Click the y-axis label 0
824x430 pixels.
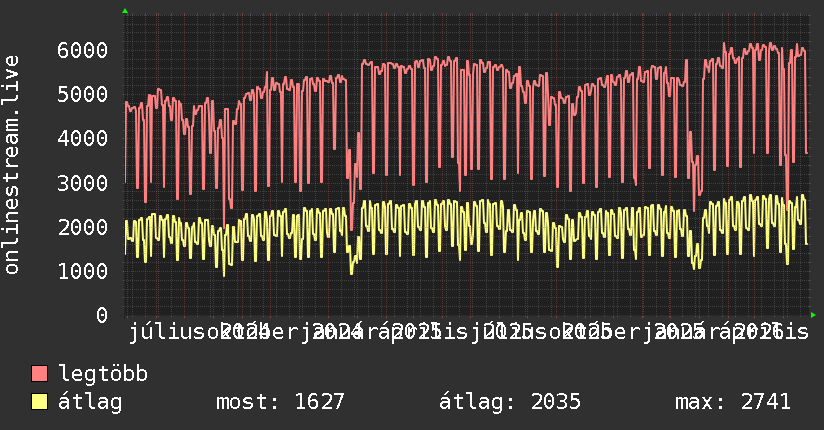[102, 315]
